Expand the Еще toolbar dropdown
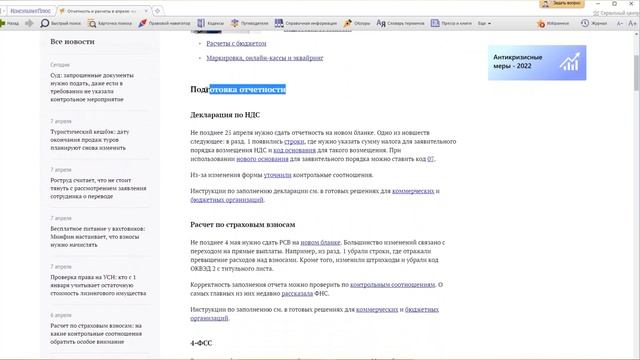Image resolution: width=640 pixels, height=360 pixels. tap(484, 23)
